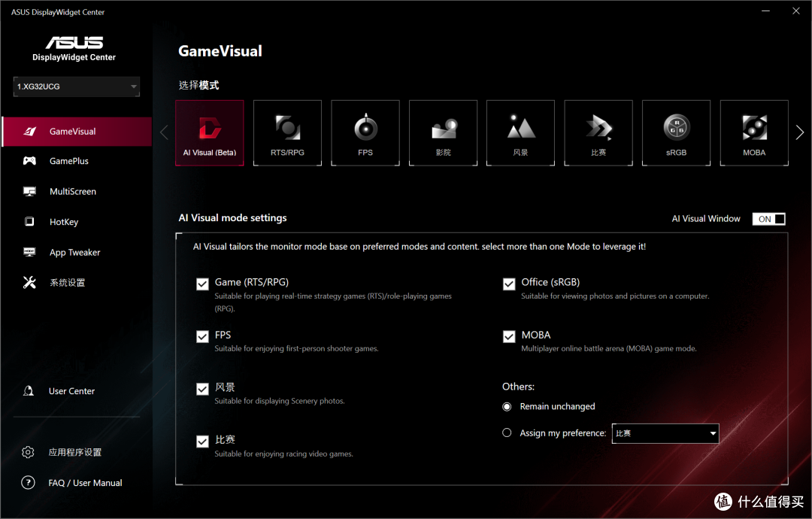Uncheck the MOBA checkbox in settings

click(x=509, y=337)
